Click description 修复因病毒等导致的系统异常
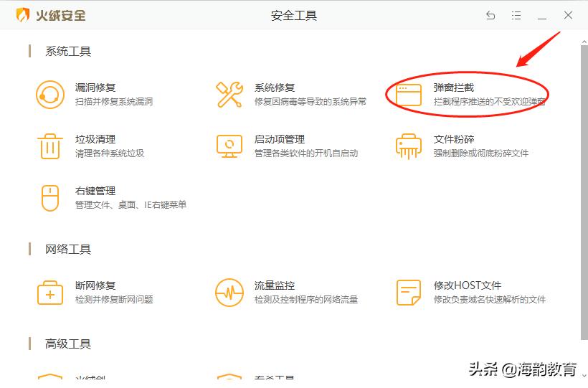The image size is (588, 388). click(x=310, y=102)
